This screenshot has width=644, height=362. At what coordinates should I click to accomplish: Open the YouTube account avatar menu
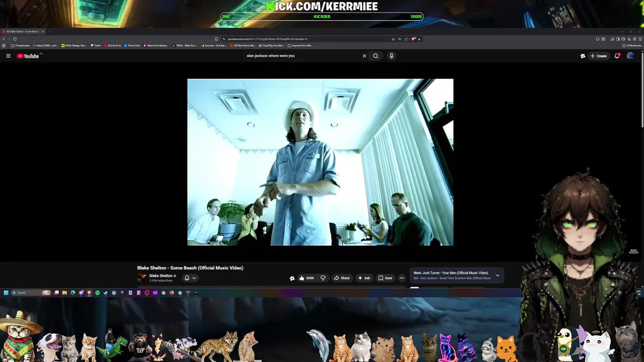[x=630, y=56]
